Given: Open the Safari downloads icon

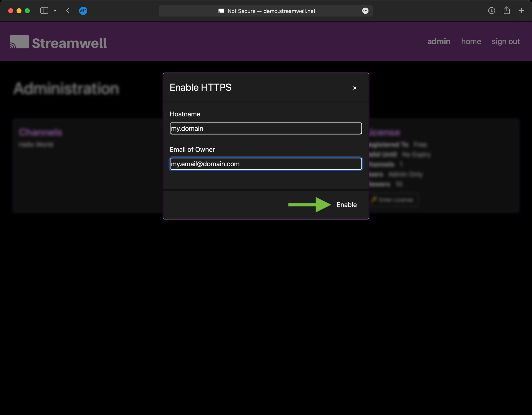Looking at the screenshot, I should click(491, 11).
